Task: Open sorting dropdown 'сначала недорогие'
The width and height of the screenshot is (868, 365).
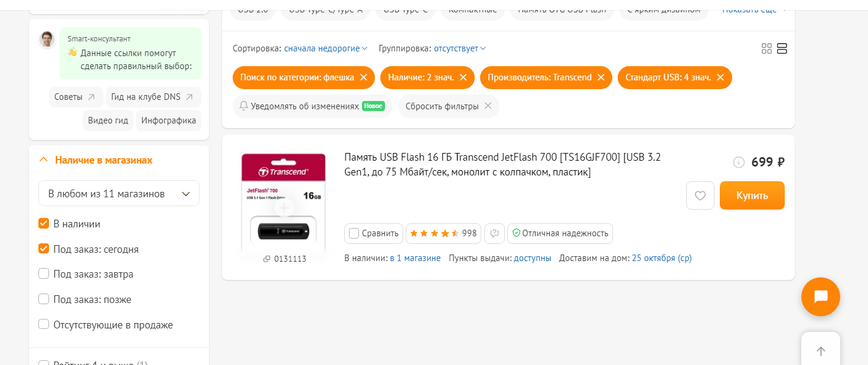Action: 326,48
